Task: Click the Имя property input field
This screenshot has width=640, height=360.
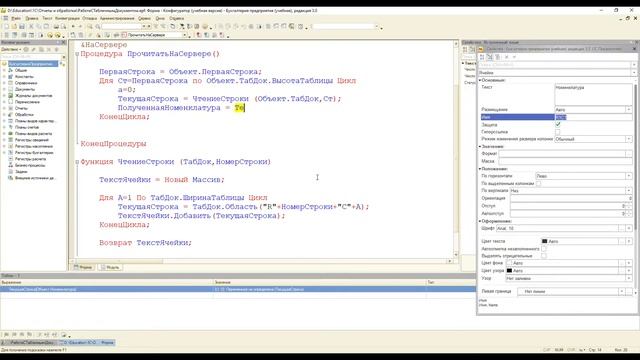Action: point(593,117)
